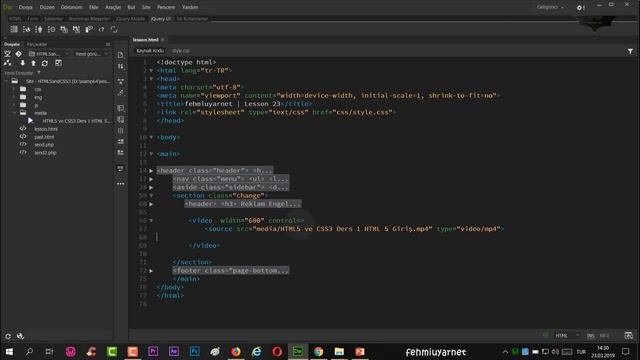Switch to the jQuery Mobile insert tab
This screenshot has width=640, height=360.
click(x=130, y=19)
